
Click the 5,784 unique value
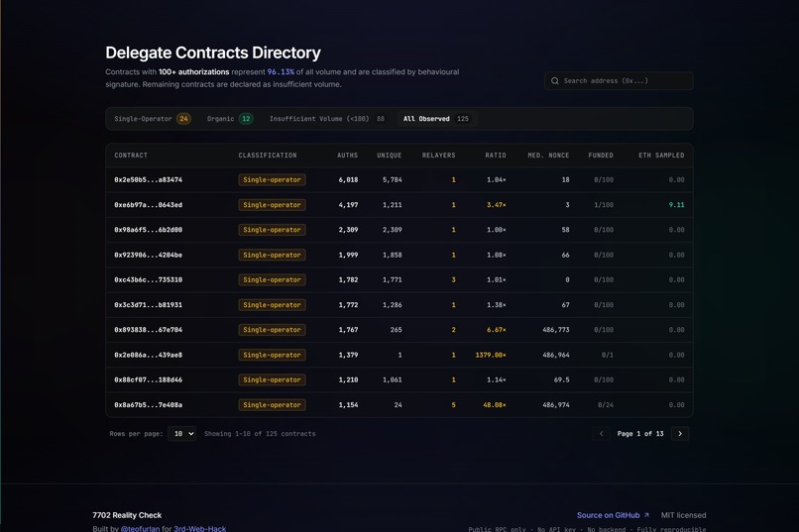(x=393, y=179)
